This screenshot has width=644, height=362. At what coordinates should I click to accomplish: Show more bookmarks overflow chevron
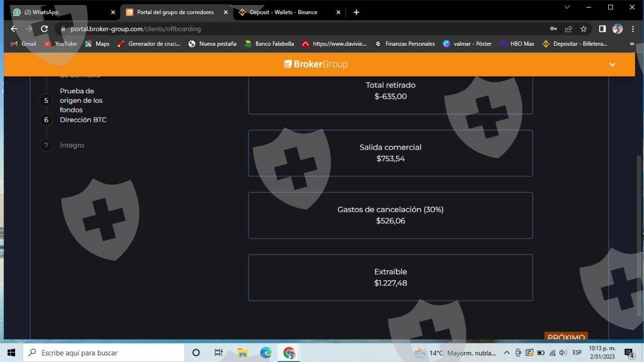pyautogui.click(x=632, y=44)
